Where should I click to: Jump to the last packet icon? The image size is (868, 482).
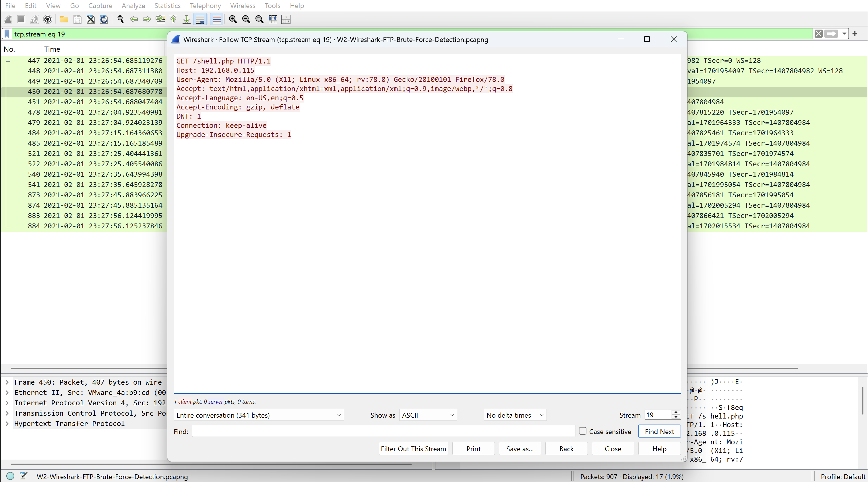(186, 19)
